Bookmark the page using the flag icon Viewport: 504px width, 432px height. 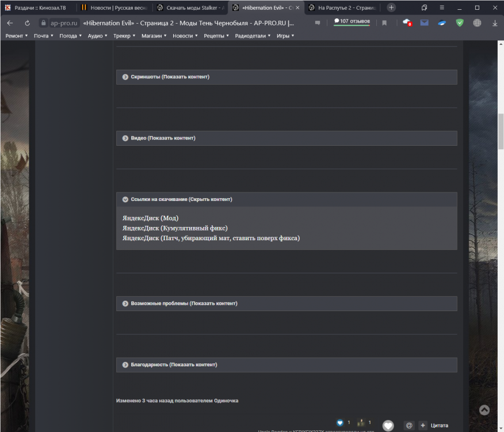(384, 23)
